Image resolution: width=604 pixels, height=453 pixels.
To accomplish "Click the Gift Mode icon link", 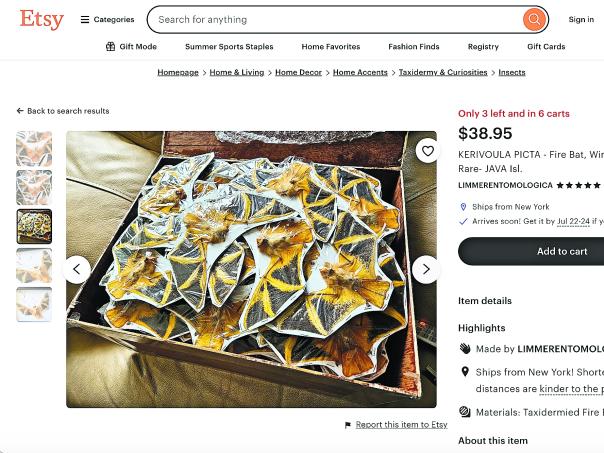I will 111,47.
